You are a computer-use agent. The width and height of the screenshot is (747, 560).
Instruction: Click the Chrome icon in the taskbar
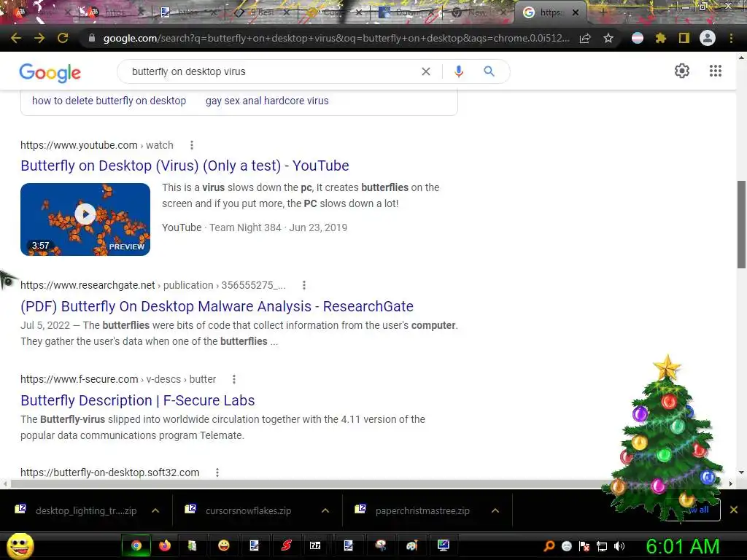(x=136, y=545)
